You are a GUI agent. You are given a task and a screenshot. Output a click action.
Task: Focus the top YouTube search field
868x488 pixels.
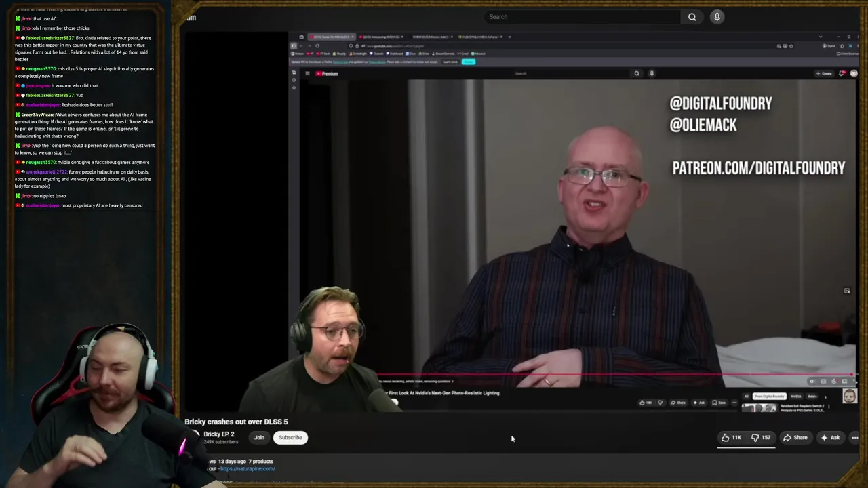point(582,17)
